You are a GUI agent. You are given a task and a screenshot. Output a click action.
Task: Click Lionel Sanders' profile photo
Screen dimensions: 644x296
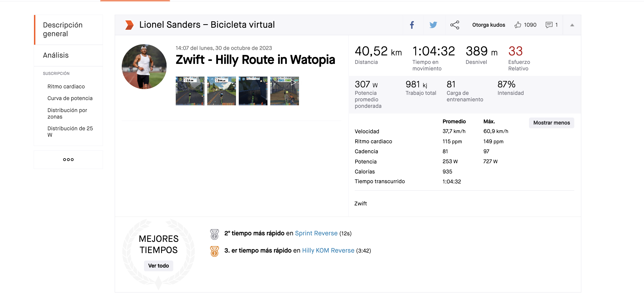[144, 67]
